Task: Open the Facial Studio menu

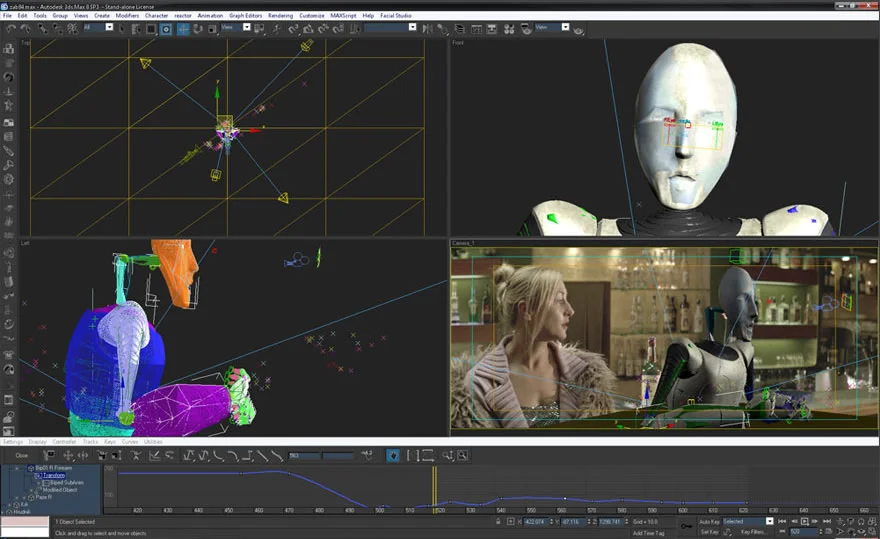Action: pos(396,16)
